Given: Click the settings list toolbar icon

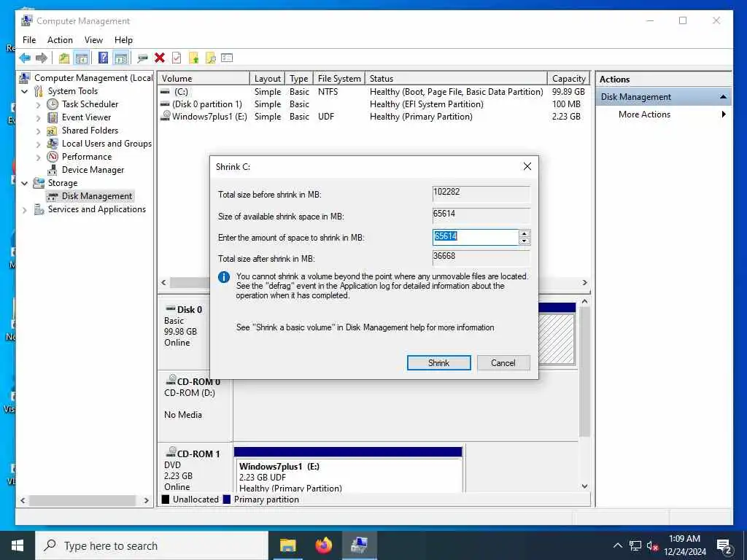Looking at the screenshot, I should (228, 58).
